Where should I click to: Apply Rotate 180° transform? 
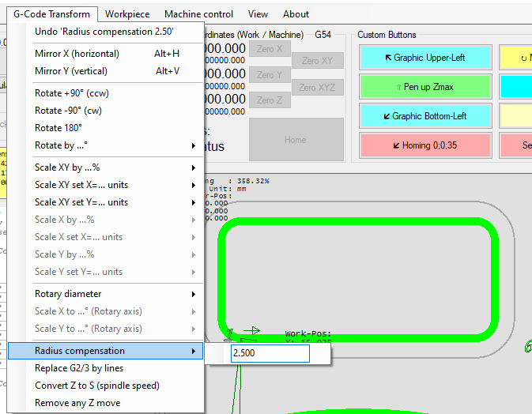58,128
